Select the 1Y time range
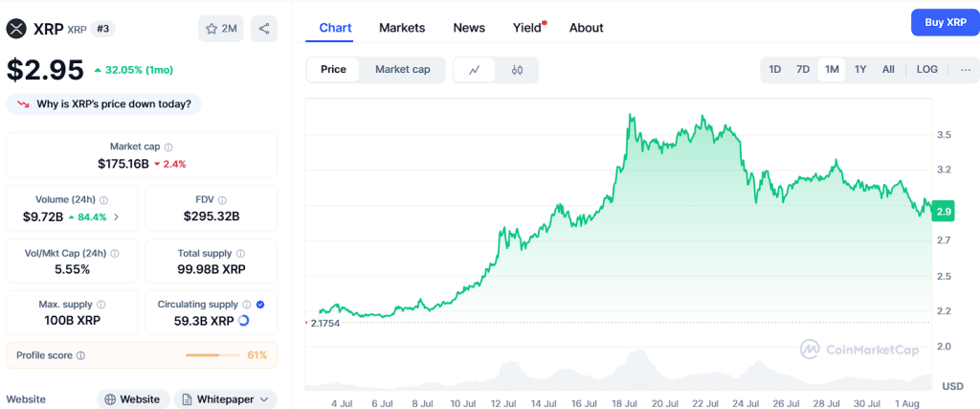 (860, 69)
